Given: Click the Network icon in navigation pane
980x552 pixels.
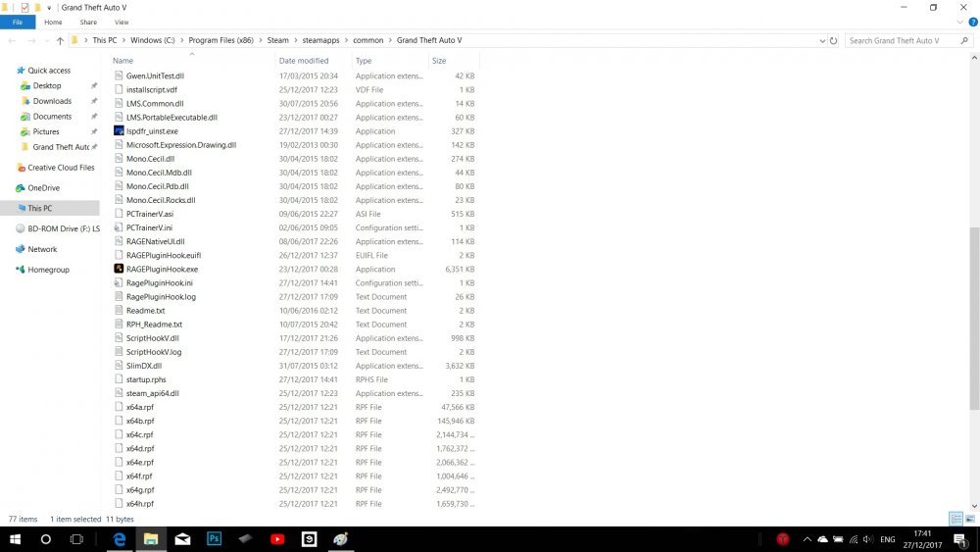Looking at the screenshot, I should (21, 249).
